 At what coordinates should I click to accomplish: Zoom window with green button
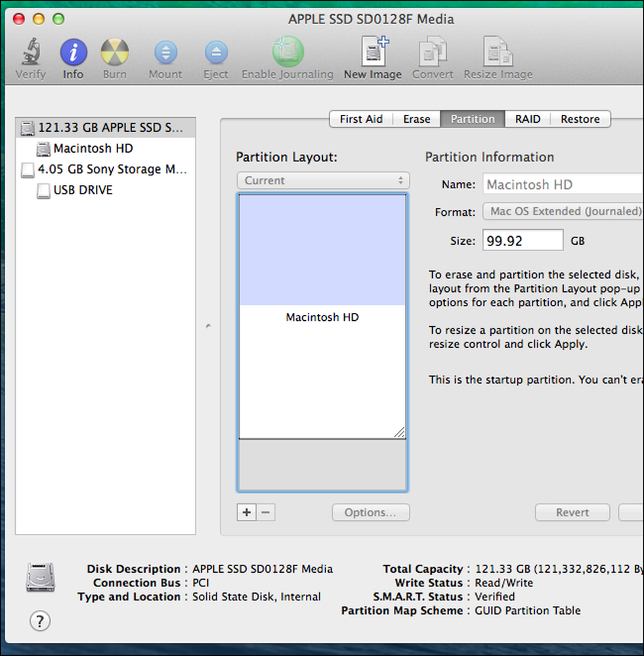tap(58, 19)
